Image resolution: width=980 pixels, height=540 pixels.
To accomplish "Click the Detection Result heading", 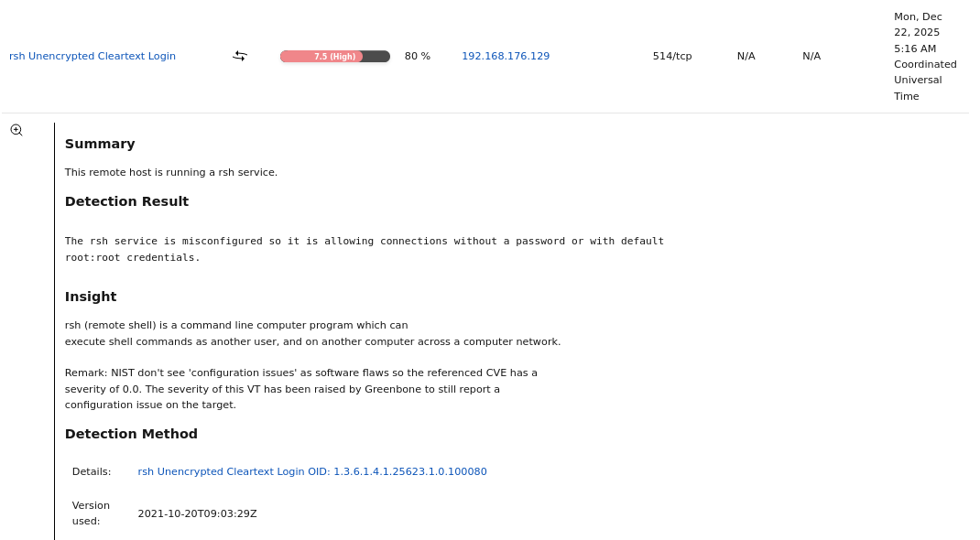I will click(126, 201).
